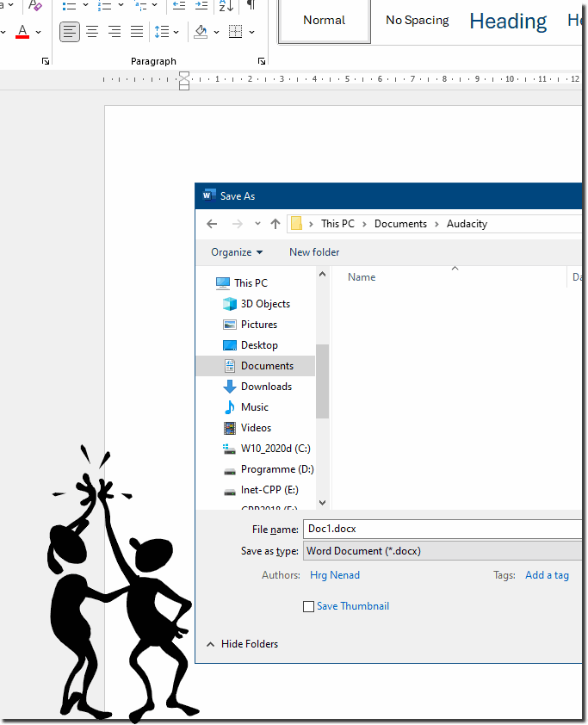Open the recent locations dropdown

pyautogui.click(x=257, y=224)
